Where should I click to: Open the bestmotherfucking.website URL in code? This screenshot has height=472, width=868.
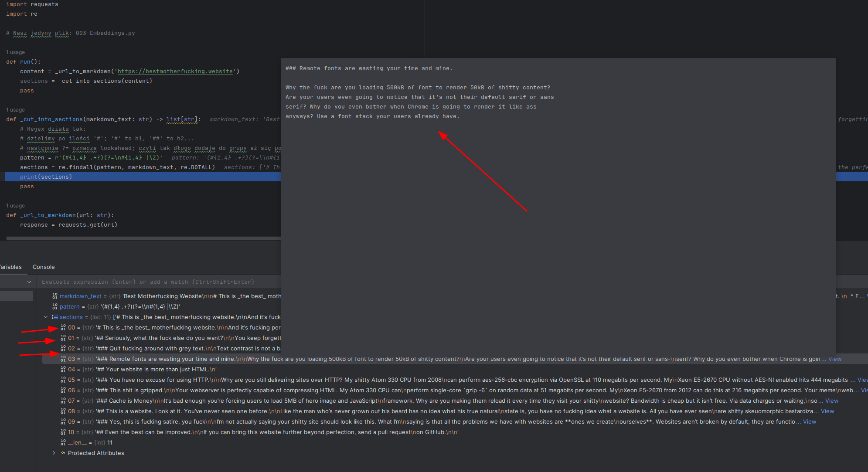175,71
